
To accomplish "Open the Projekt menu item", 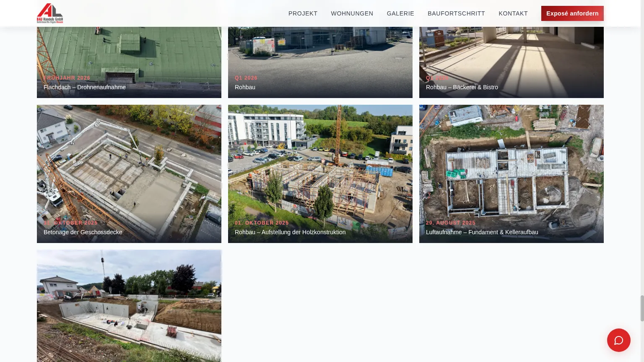I will [x=303, y=13].
